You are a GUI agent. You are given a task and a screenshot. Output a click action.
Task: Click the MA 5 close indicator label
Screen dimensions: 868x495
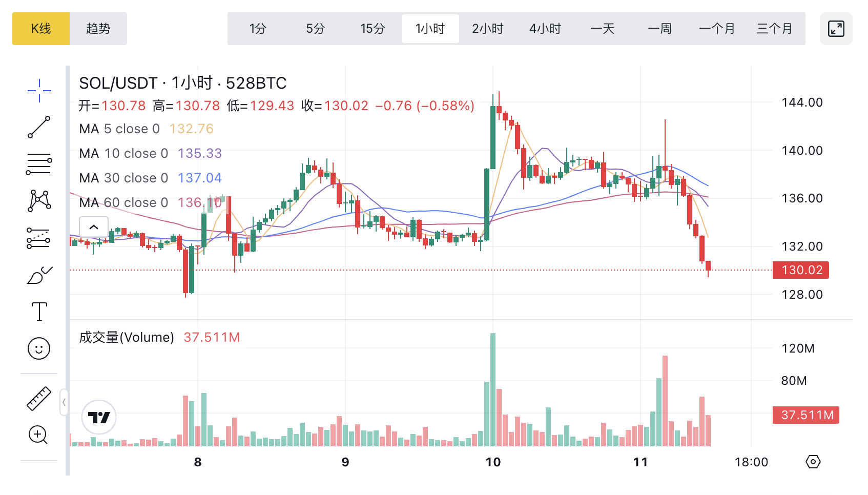[x=119, y=129]
